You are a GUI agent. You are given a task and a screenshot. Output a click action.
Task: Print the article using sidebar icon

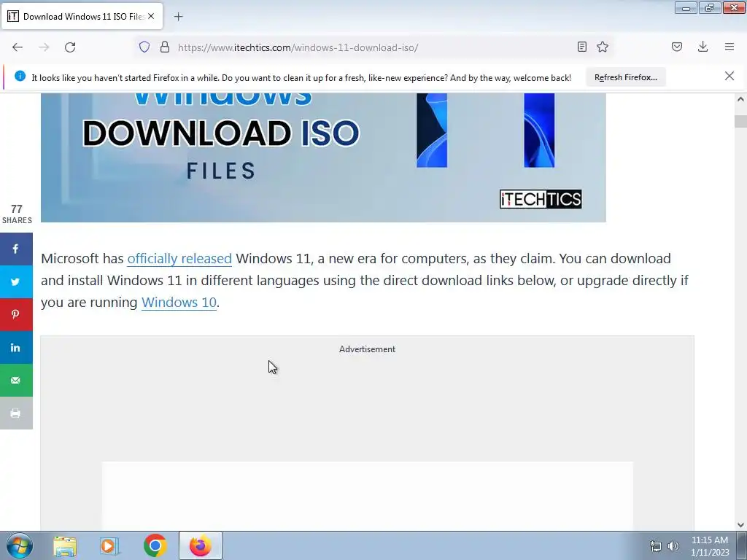click(x=16, y=413)
